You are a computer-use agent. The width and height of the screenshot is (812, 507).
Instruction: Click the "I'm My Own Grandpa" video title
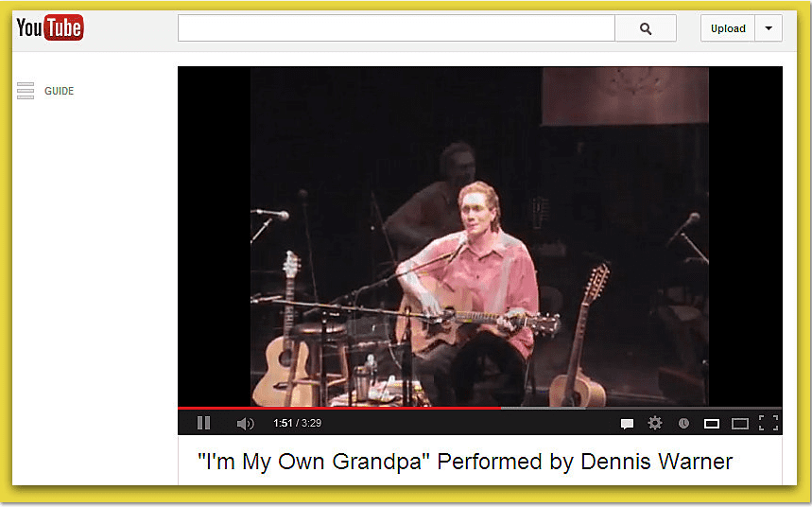click(465, 462)
